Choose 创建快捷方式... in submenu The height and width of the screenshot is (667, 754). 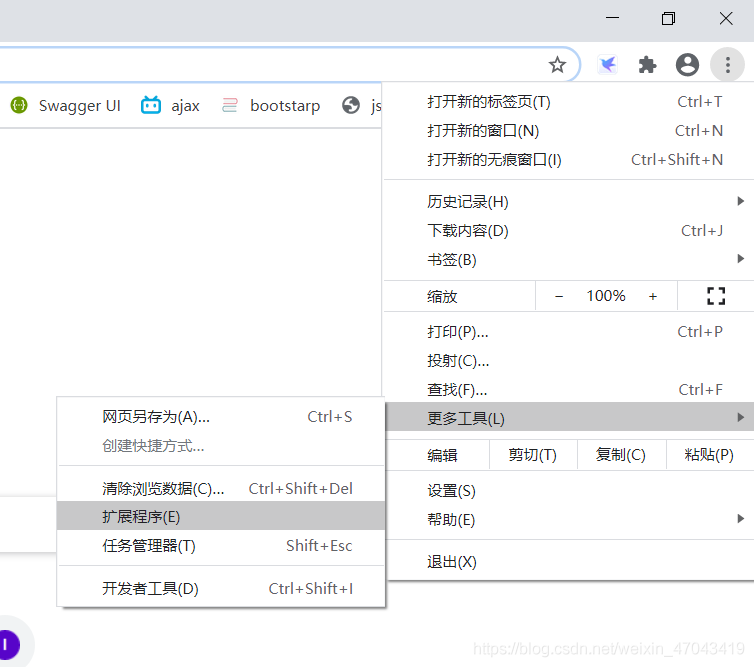tap(221, 446)
